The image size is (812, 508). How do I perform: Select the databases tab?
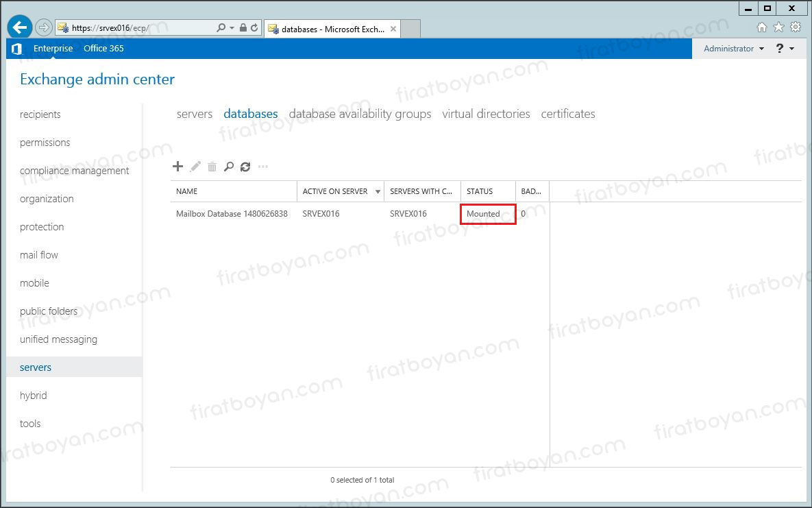tap(251, 114)
